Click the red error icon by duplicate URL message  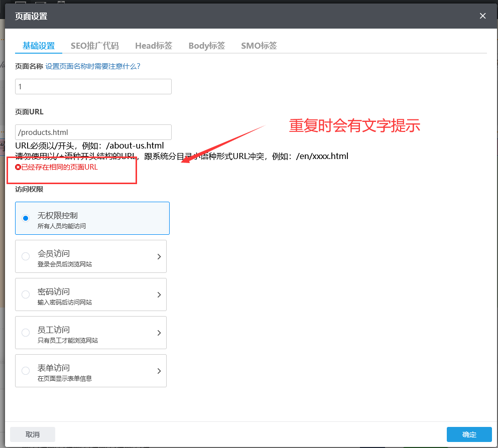[18, 168]
